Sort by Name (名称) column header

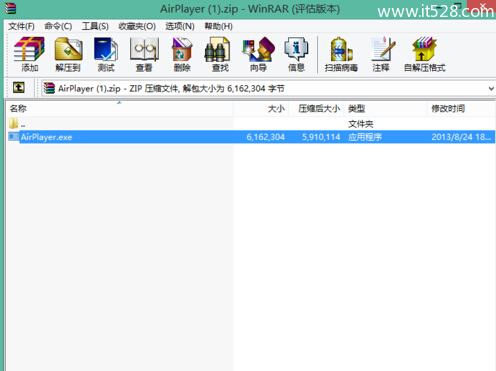coord(119,108)
